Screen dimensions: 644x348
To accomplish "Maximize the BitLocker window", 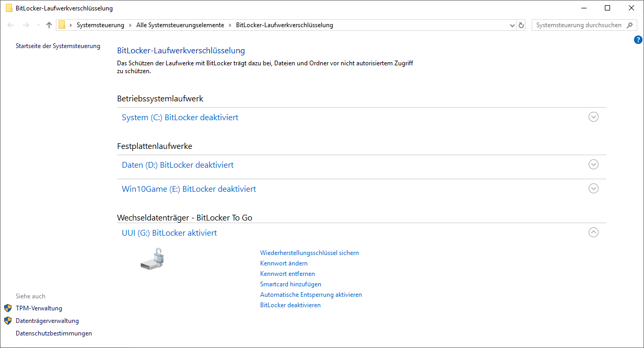I will click(607, 8).
